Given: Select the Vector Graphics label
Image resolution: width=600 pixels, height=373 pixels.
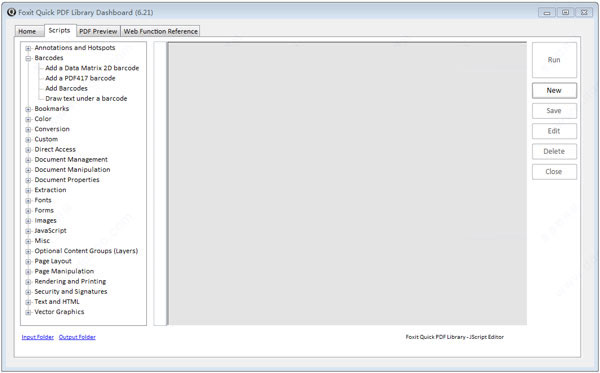Looking at the screenshot, I should click(59, 312).
